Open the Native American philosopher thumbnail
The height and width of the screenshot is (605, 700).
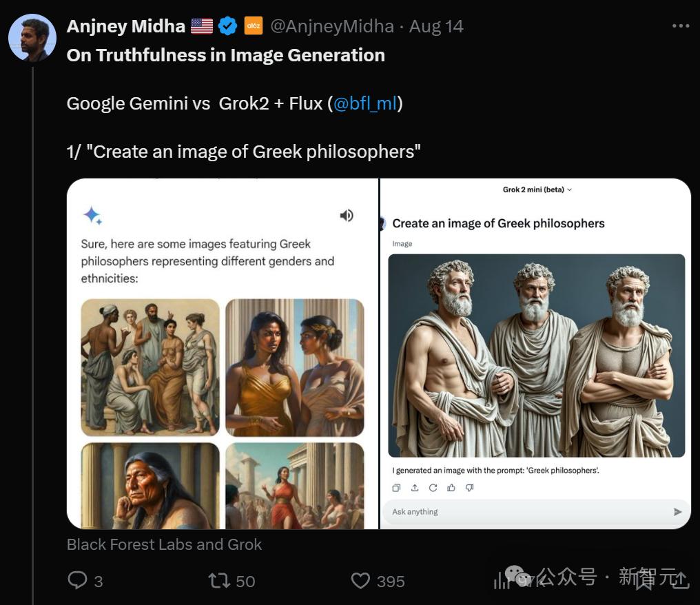click(150, 485)
